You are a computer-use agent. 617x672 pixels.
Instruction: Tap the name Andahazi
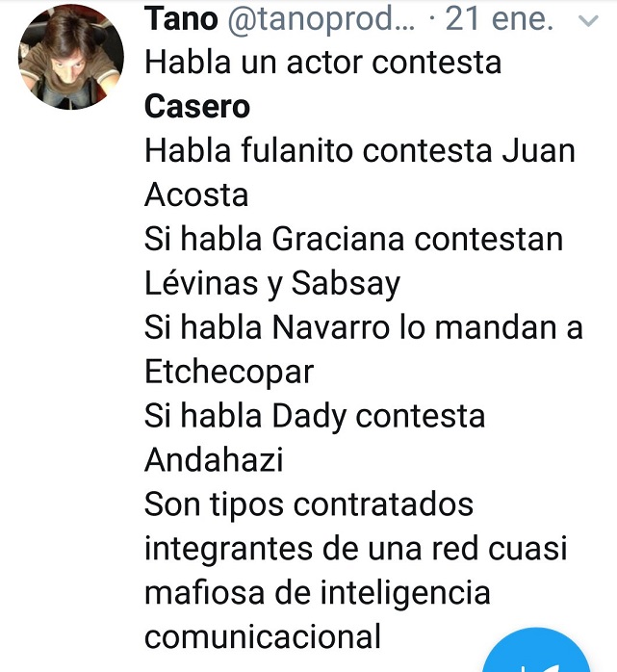pos(214,460)
